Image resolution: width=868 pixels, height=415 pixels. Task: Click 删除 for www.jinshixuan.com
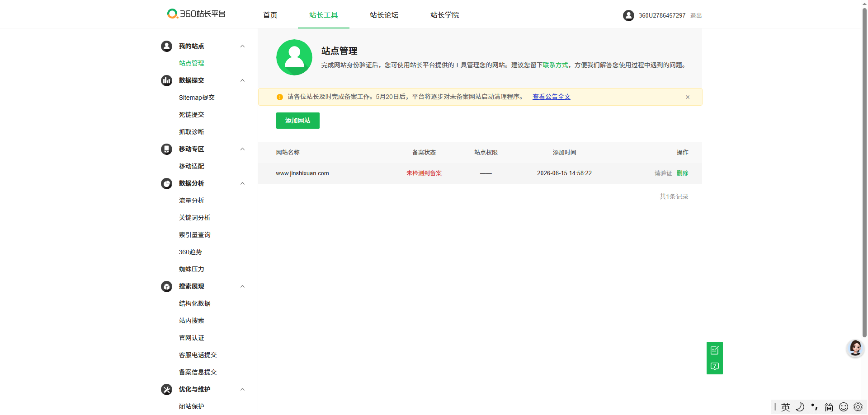click(682, 173)
